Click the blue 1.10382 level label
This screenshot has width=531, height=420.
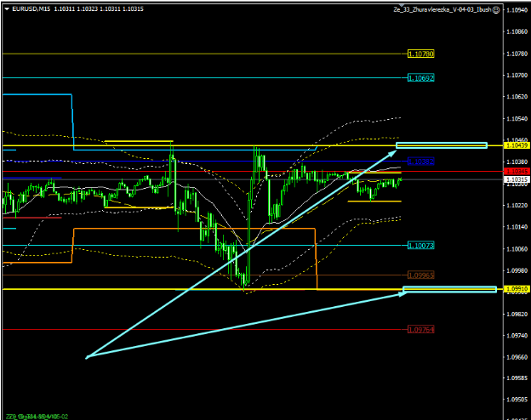point(421,161)
